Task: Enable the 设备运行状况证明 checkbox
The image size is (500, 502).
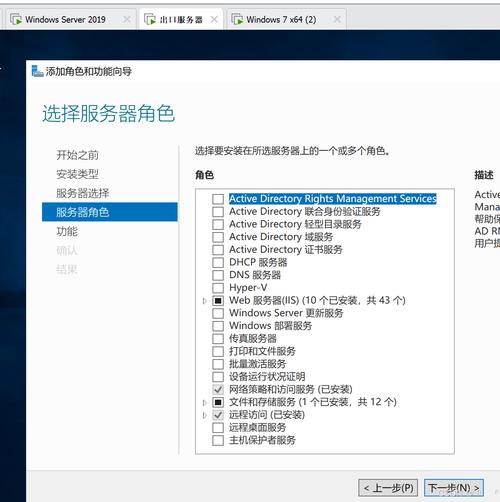Action: click(218, 377)
